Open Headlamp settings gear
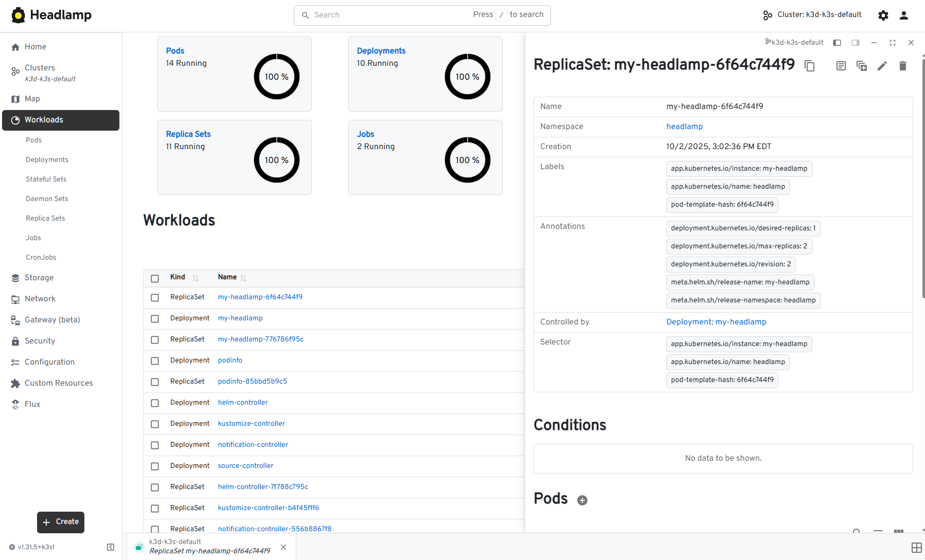Viewport: 925px width, 560px height. tap(883, 15)
